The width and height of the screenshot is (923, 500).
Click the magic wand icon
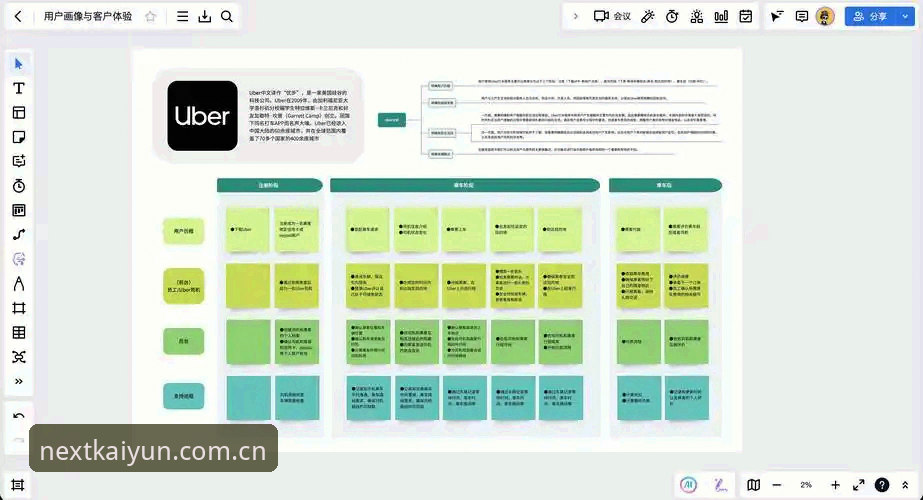[x=648, y=16]
